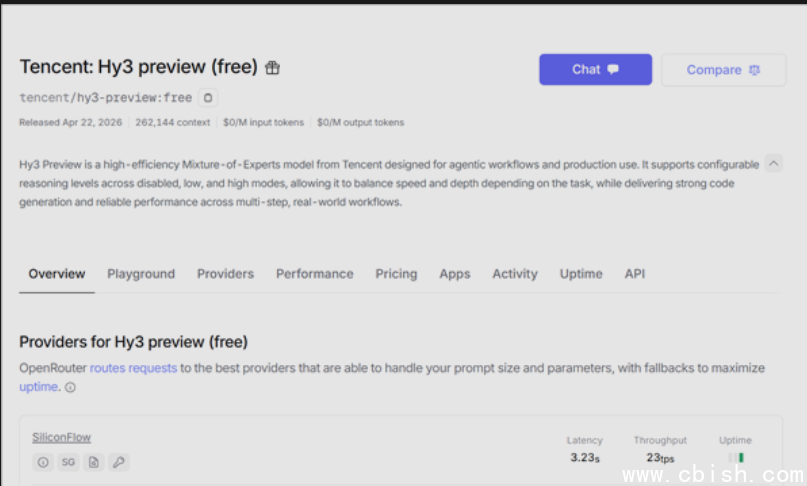Go to the Performance tab
This screenshot has width=807, height=486.
(x=314, y=274)
